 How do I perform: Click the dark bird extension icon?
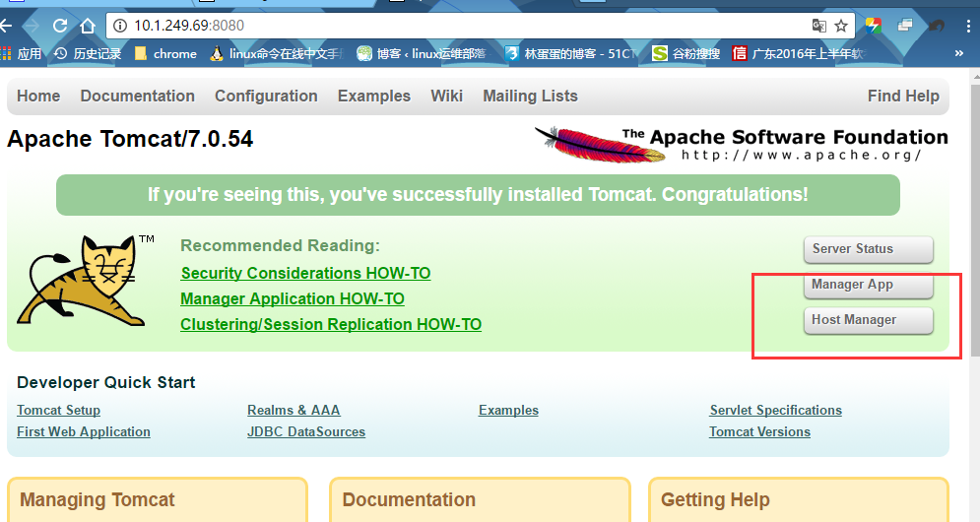click(x=936, y=26)
